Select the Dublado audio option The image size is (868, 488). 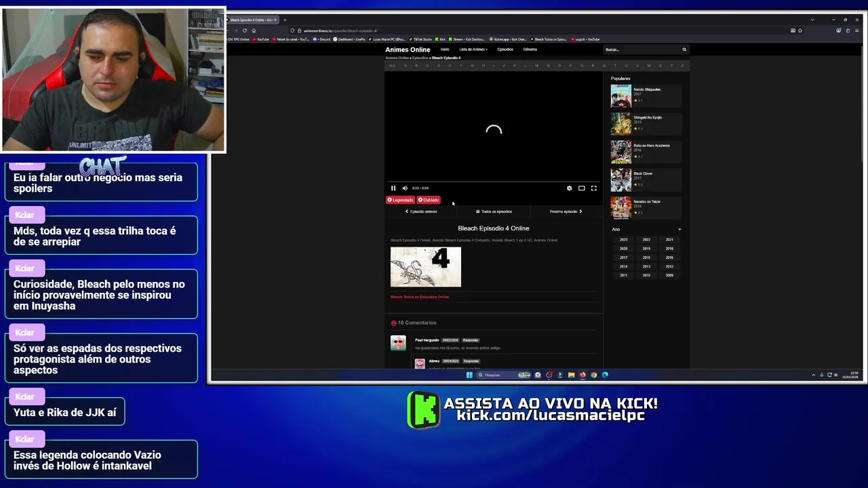(429, 200)
